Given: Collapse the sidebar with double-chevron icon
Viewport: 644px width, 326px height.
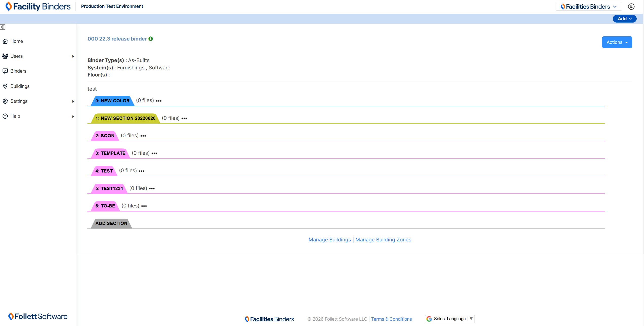Looking at the screenshot, I should (3, 27).
